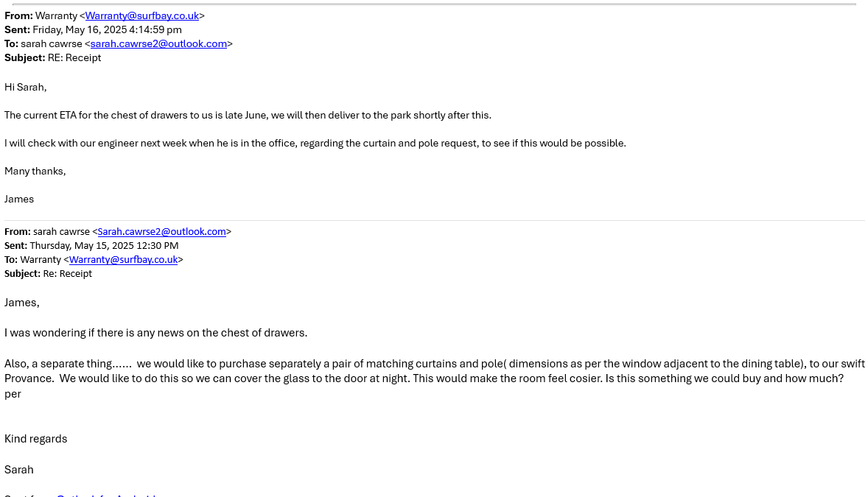
Task: Click Warranty@surfbay.co.uk link in the top From line
Action: click(141, 15)
